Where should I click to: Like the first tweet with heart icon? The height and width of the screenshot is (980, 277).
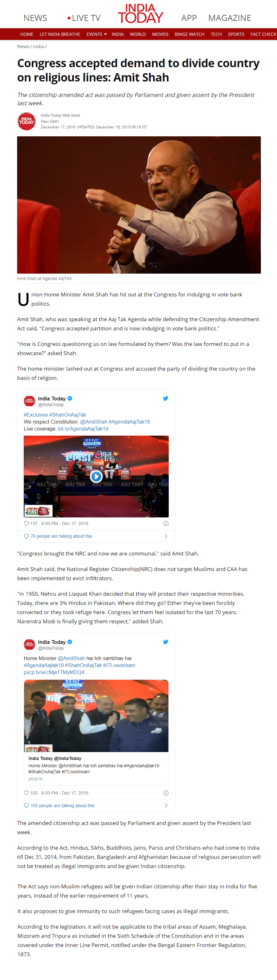click(27, 523)
